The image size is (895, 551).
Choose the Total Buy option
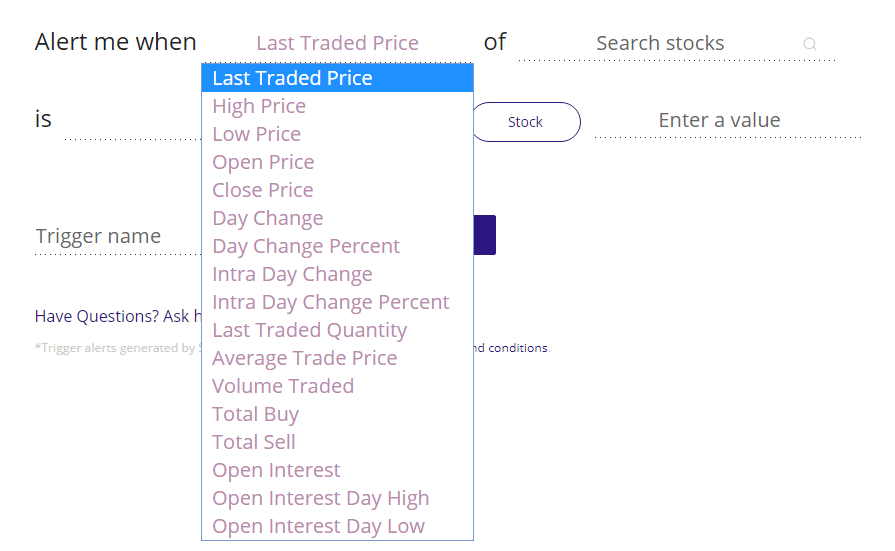pos(337,414)
